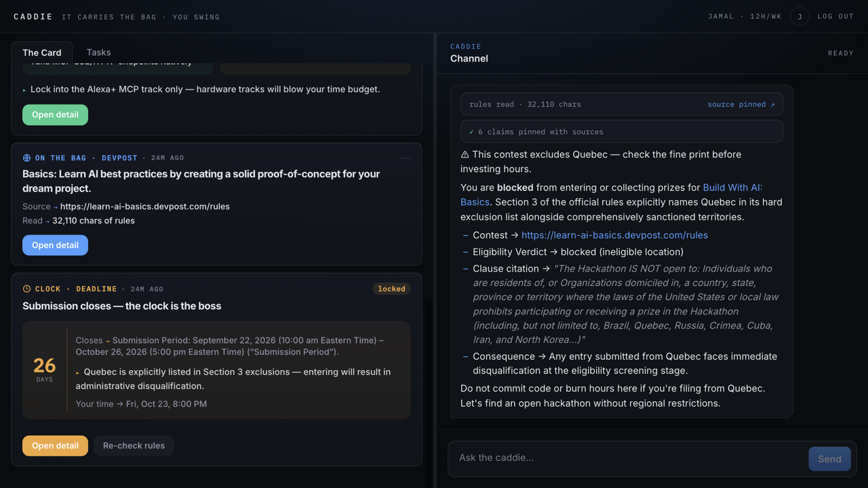Click the divider between the card and channel panels

435,260
